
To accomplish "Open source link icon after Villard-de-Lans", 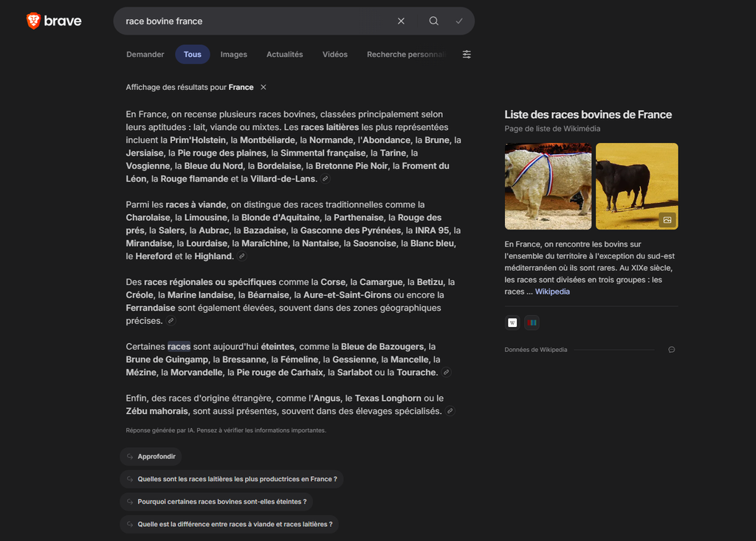I will (326, 179).
